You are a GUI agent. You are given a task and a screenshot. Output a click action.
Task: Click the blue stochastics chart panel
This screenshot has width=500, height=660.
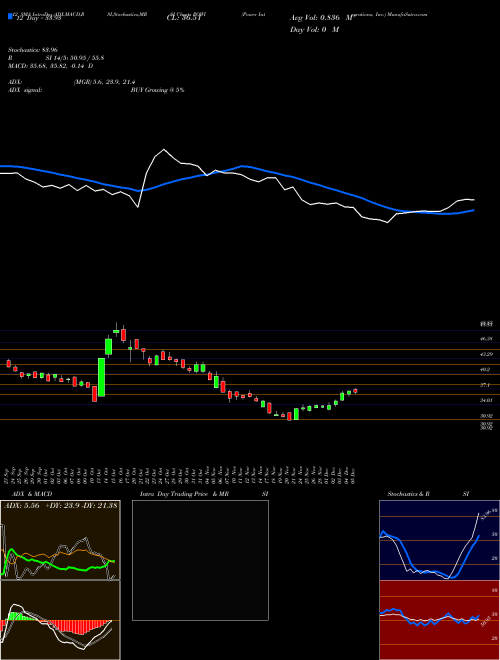click(439, 540)
